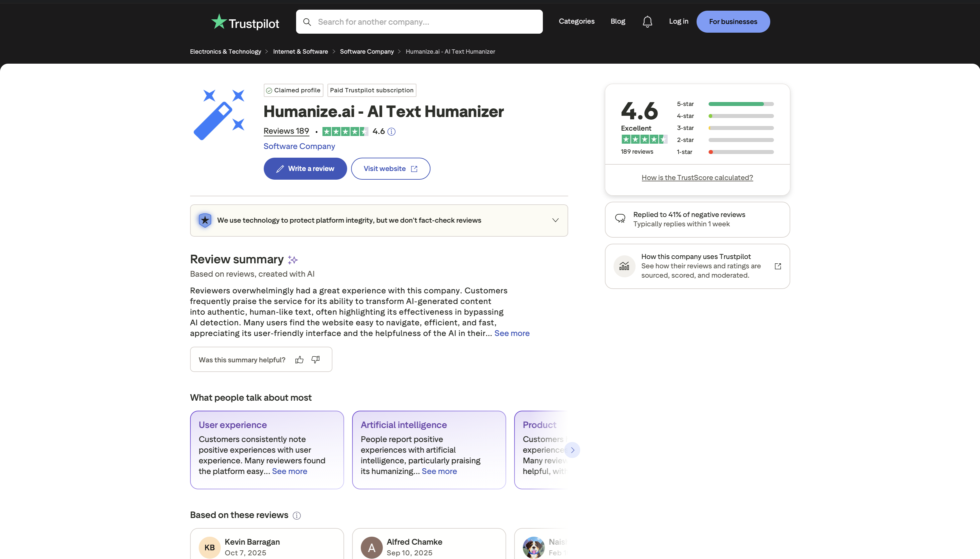Click the external link icon on the Trustpilot card
This screenshot has height=559, width=980.
pyautogui.click(x=778, y=266)
